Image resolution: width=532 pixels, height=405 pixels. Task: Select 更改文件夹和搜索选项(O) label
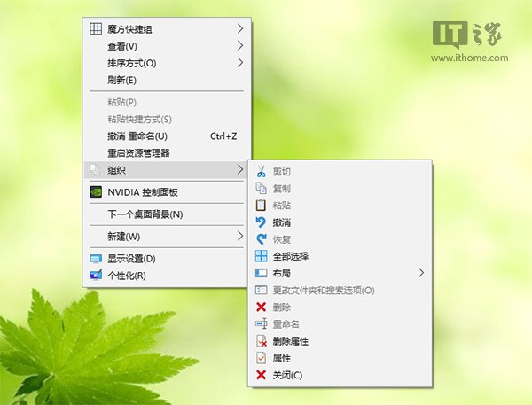pos(324,291)
